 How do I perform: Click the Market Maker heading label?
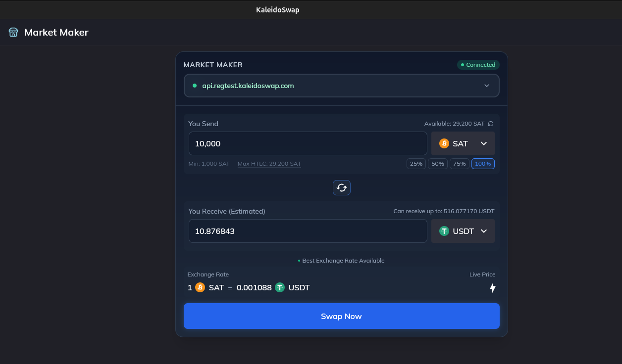point(213,65)
